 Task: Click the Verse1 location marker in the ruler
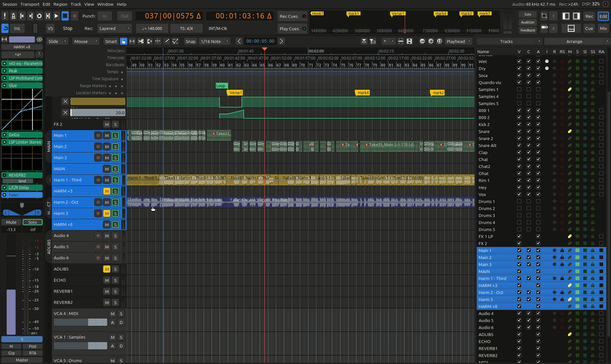pyautogui.click(x=235, y=93)
